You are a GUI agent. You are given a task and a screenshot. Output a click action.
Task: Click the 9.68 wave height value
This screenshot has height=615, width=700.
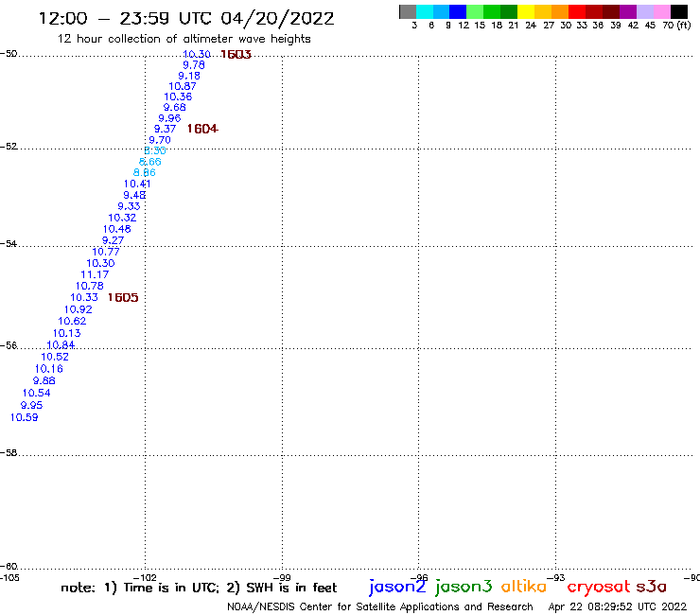point(175,108)
